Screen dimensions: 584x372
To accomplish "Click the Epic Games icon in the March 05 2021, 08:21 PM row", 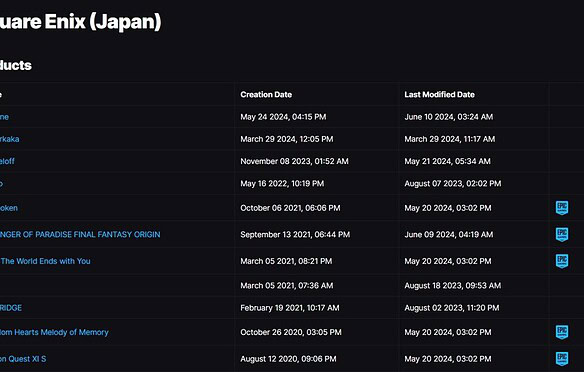I will 562,261.
